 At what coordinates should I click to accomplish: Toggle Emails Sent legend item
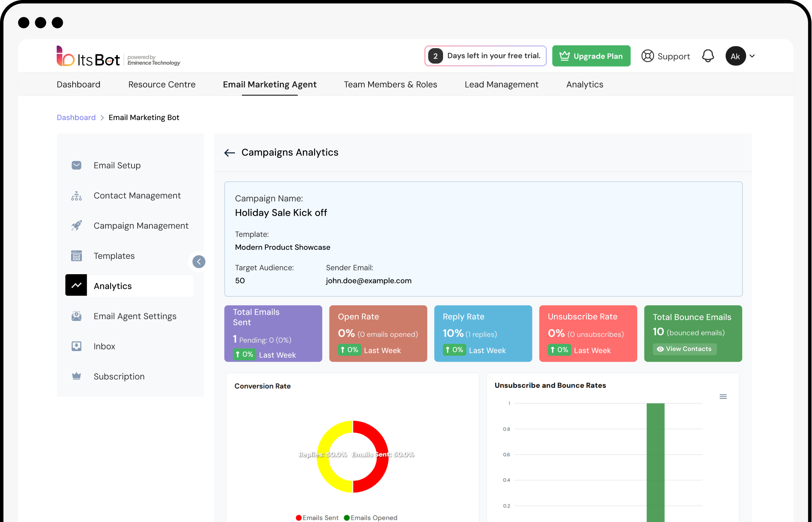pos(317,517)
